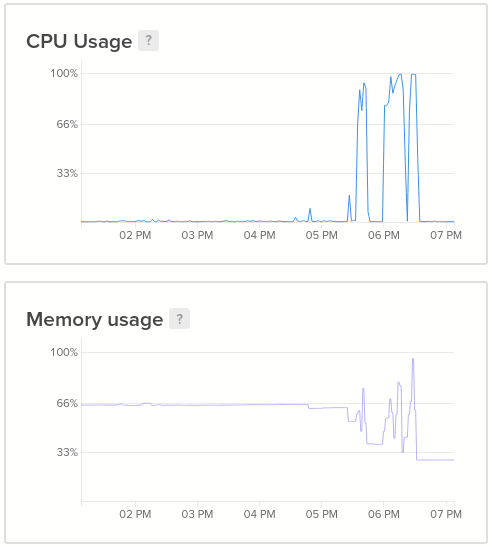Open the CPU Usage help icon
Image resolution: width=492 pixels, height=547 pixels.
(x=148, y=40)
